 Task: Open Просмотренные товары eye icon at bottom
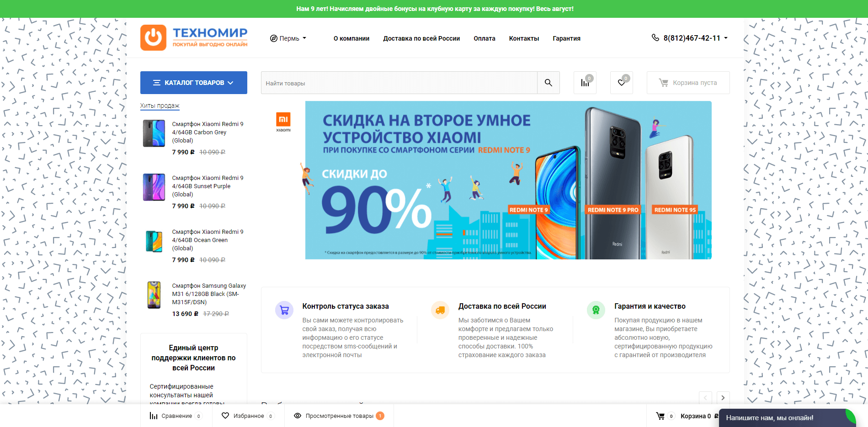(298, 416)
